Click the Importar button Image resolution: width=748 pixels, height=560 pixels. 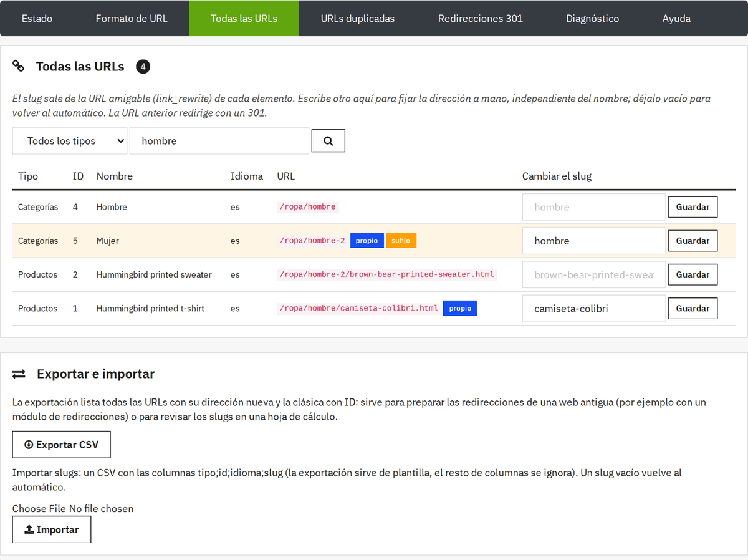click(x=52, y=529)
